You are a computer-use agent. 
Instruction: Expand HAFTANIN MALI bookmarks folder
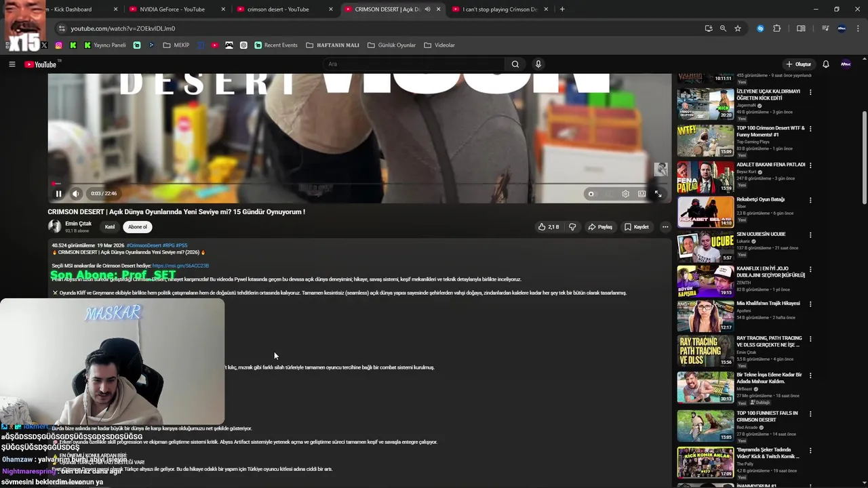(332, 45)
